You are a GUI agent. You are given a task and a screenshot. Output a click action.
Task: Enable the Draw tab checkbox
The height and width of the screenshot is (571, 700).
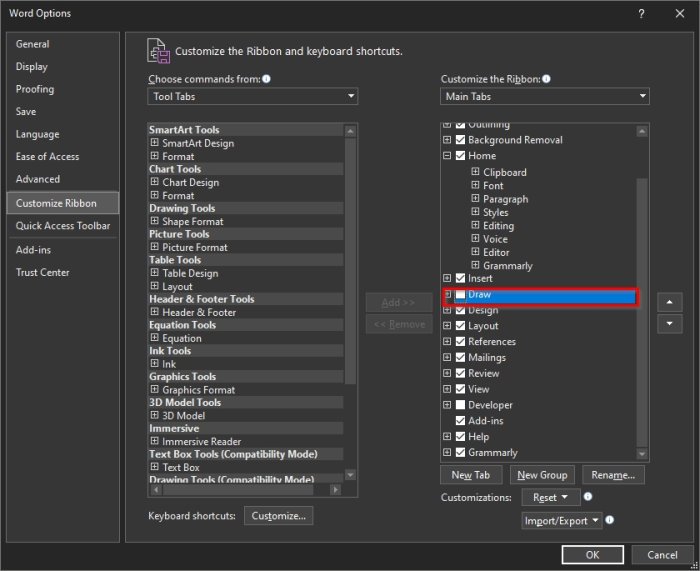tap(460, 295)
